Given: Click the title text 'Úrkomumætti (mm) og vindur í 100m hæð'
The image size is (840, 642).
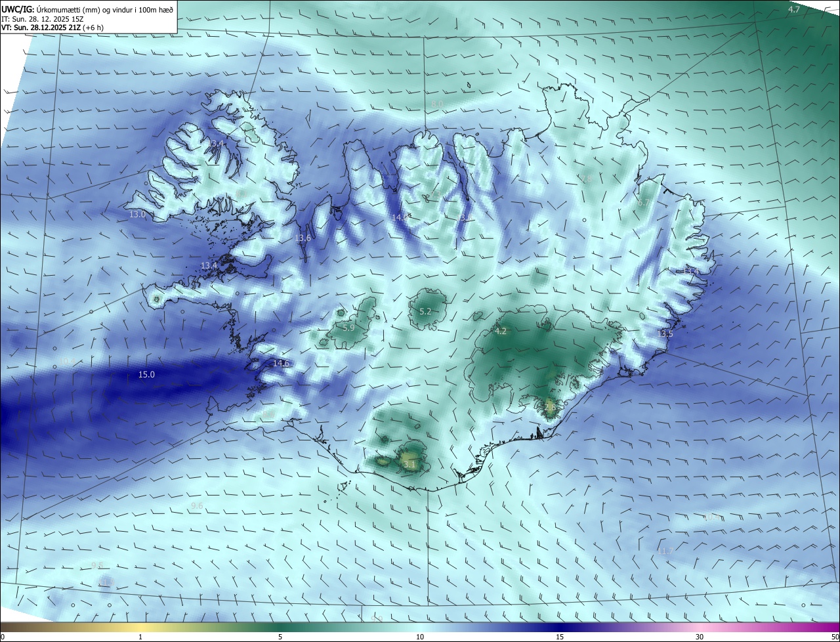Looking at the screenshot, I should (104, 9).
